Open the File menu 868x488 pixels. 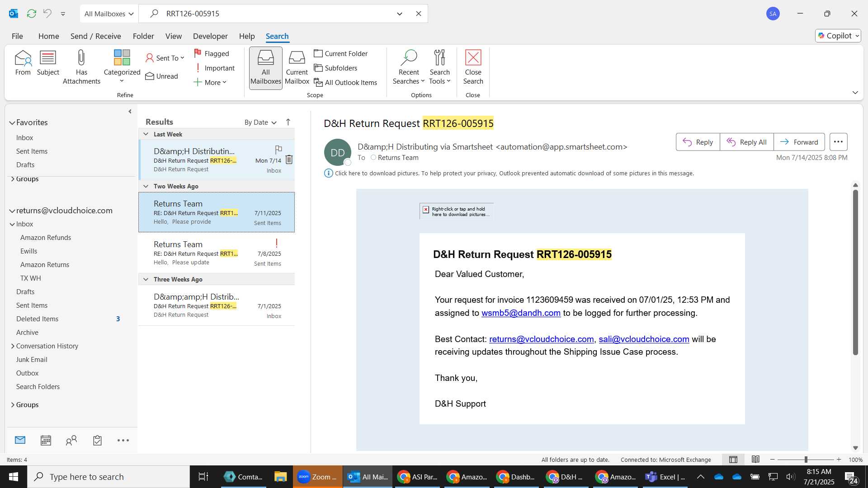pyautogui.click(x=17, y=36)
